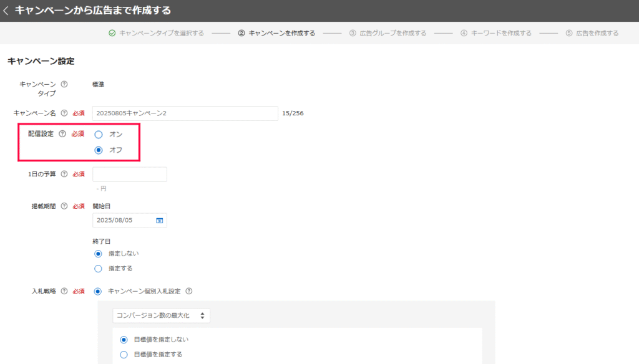This screenshot has width=639, height=364.
Task: Click help icon after キャンペーン個別入札設定
Action: (x=188, y=291)
